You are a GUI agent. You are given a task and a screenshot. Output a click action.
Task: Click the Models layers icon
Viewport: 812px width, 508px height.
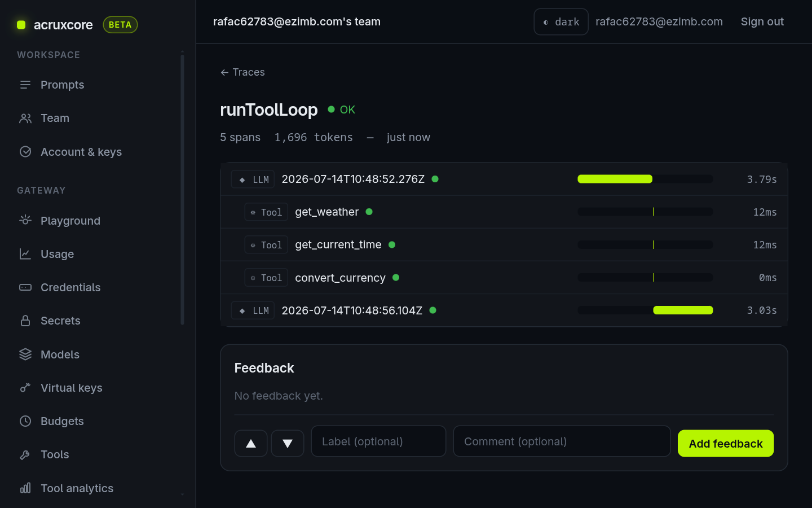click(25, 354)
